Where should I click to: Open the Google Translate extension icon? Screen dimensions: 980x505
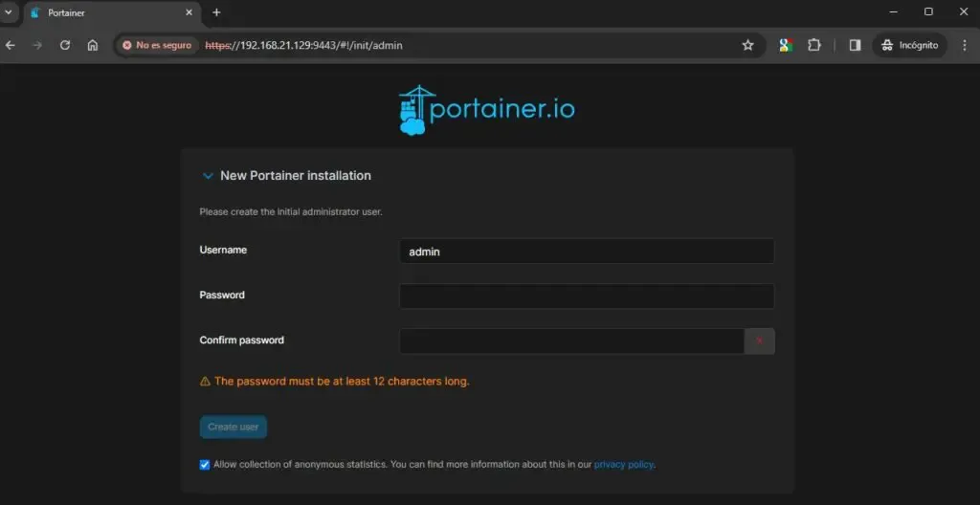click(786, 45)
